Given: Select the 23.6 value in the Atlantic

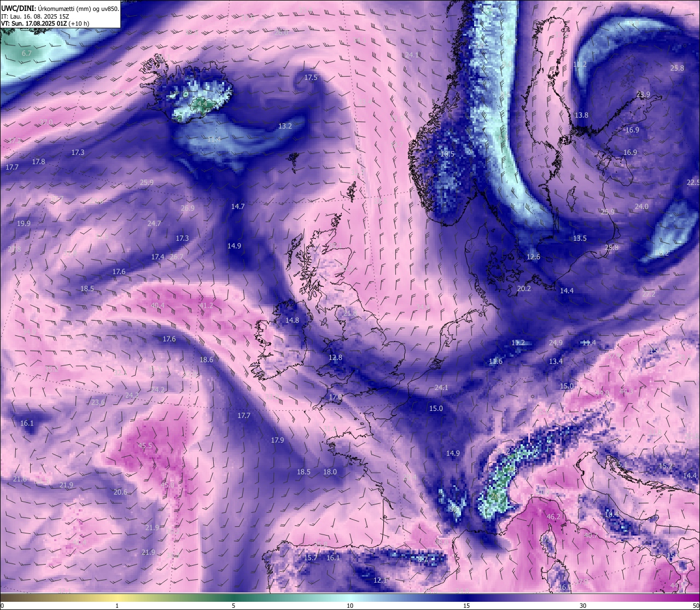Looking at the screenshot, I should tap(98, 402).
